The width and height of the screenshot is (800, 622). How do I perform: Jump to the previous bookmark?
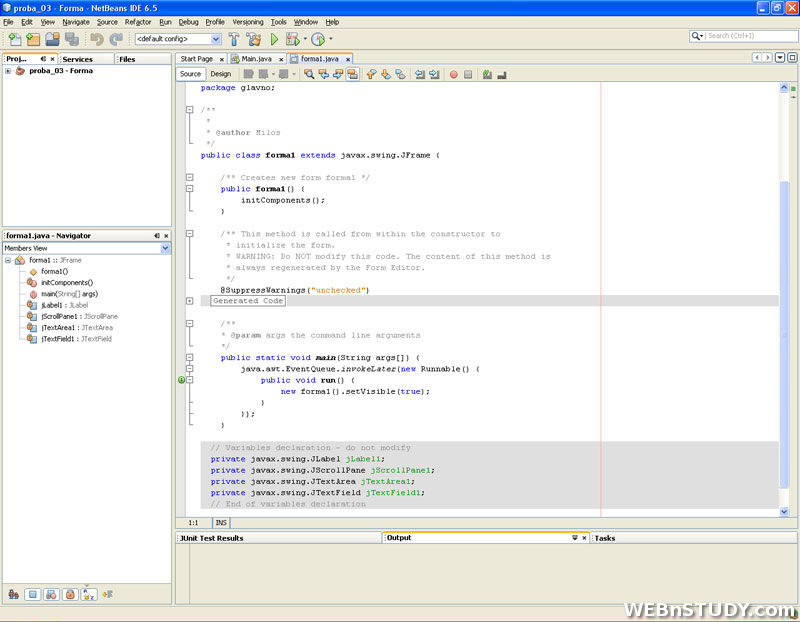pyautogui.click(x=371, y=74)
